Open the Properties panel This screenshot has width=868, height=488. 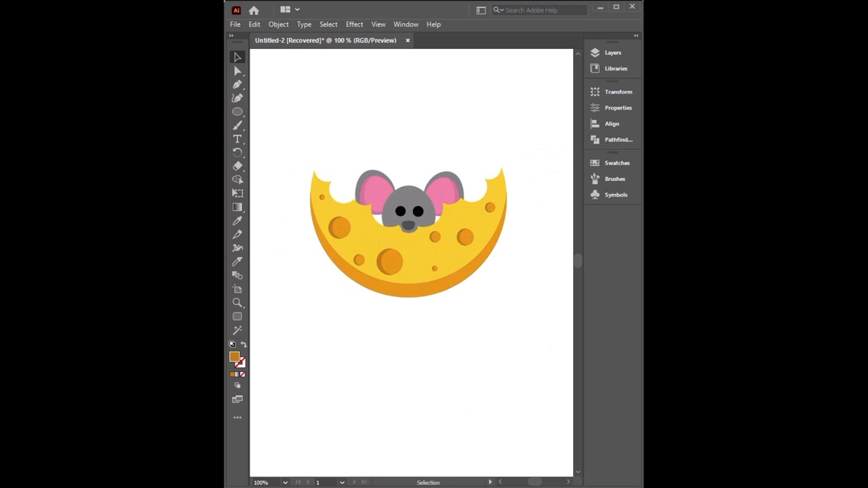click(612, 108)
